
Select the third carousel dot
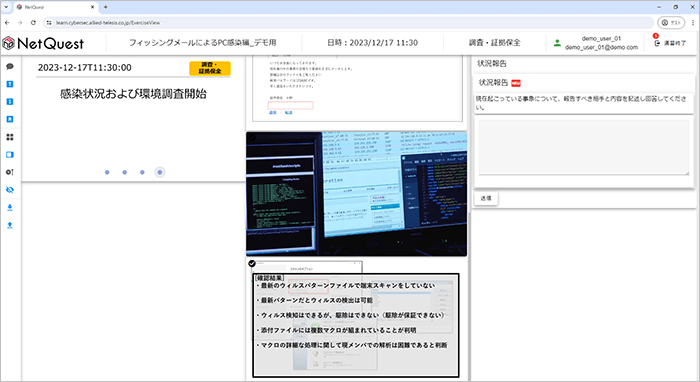coord(142,172)
